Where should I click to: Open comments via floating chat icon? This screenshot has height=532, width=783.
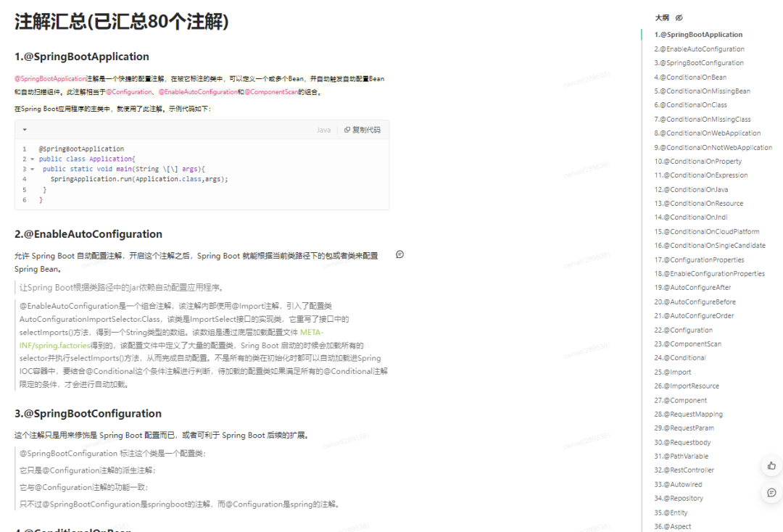point(771,493)
